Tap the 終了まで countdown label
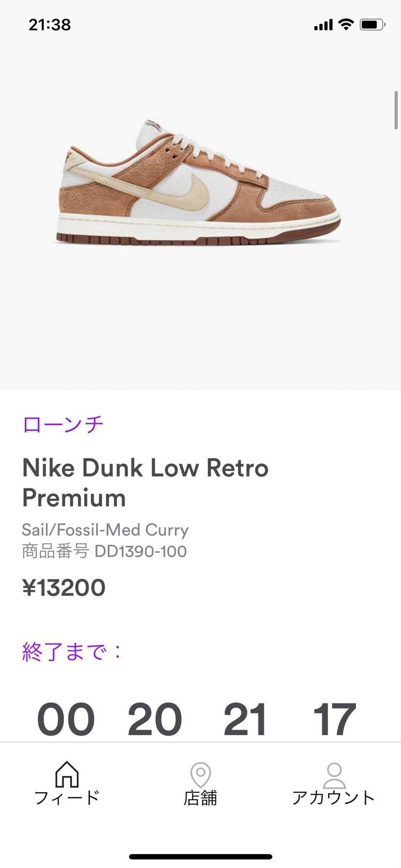This screenshot has height=868, width=401. (71, 652)
